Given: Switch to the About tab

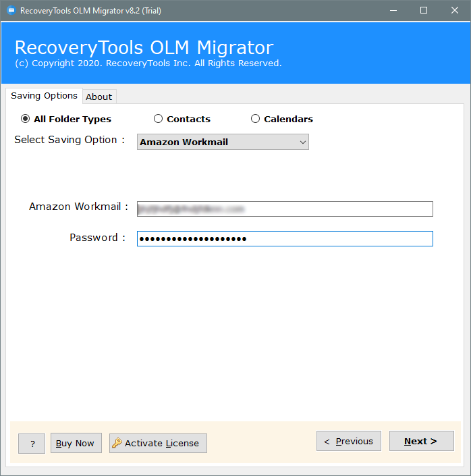Looking at the screenshot, I should [99, 97].
